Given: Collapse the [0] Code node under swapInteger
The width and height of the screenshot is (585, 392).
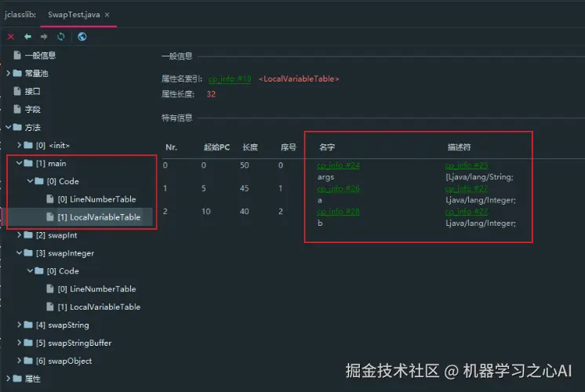Looking at the screenshot, I should point(31,270).
